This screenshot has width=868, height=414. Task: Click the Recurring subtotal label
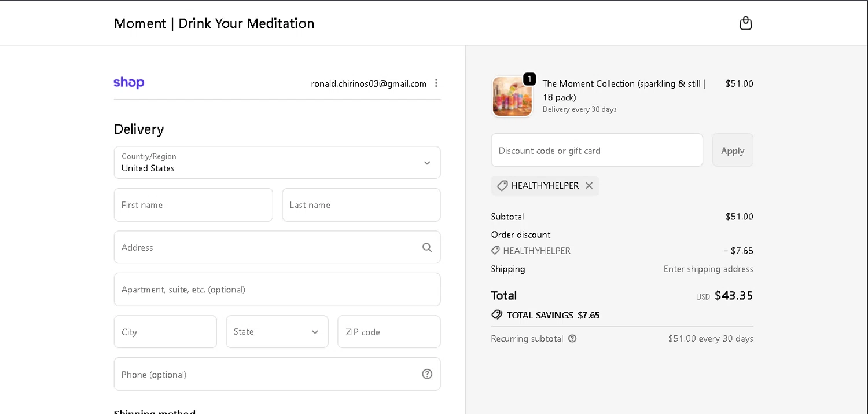pyautogui.click(x=527, y=339)
